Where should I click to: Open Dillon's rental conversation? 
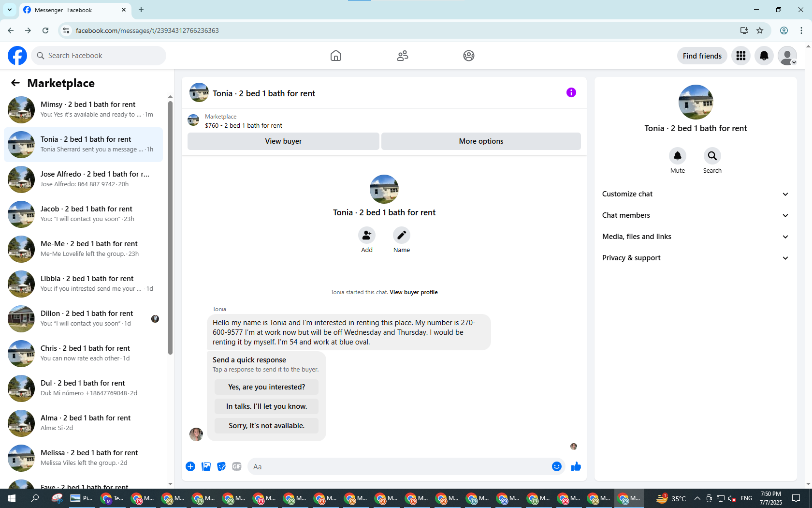83,319
